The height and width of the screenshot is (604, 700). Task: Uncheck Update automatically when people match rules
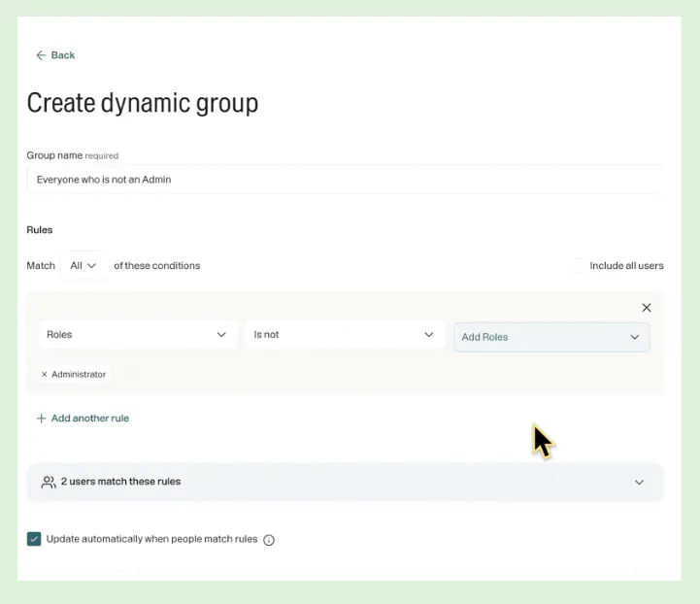coord(34,539)
